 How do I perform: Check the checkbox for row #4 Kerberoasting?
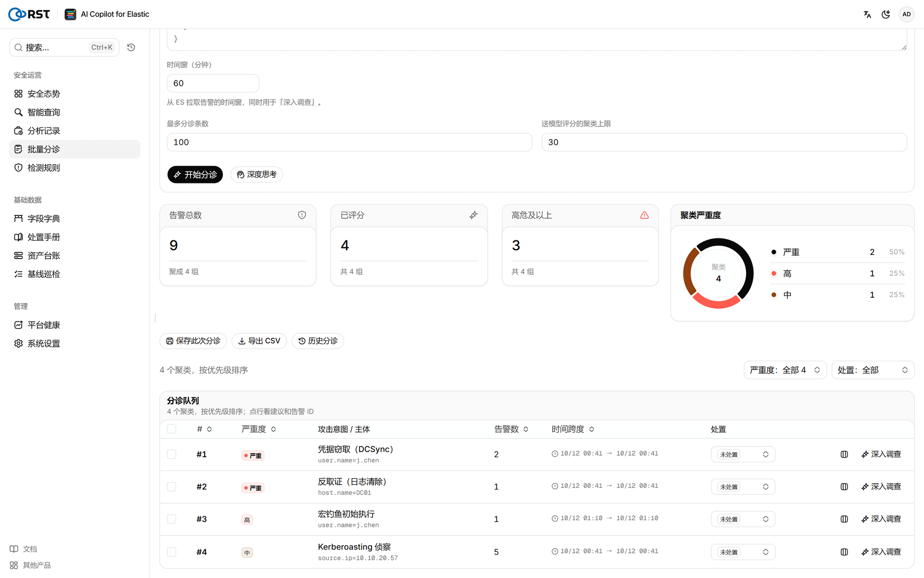[171, 552]
